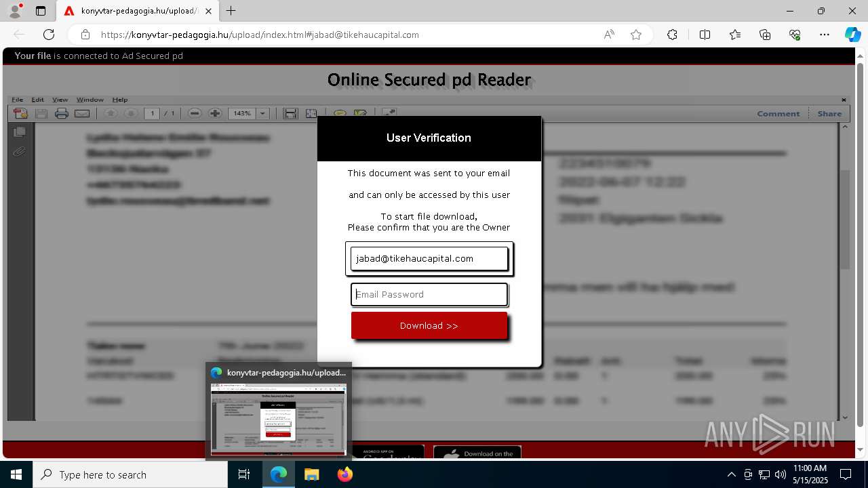Open File Explorer from taskbar
Viewport: 868px width, 488px height.
click(311, 474)
